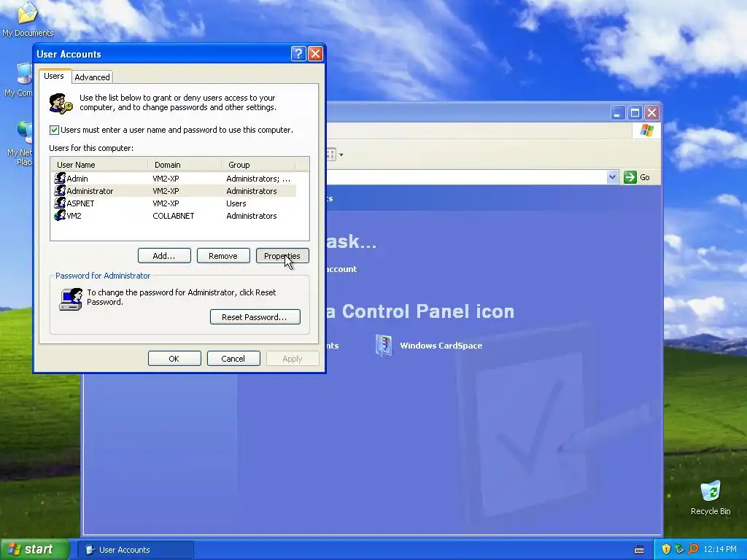Screen dimensions: 747x560
Task: Click the Control Panel address field
Action: point(466,177)
